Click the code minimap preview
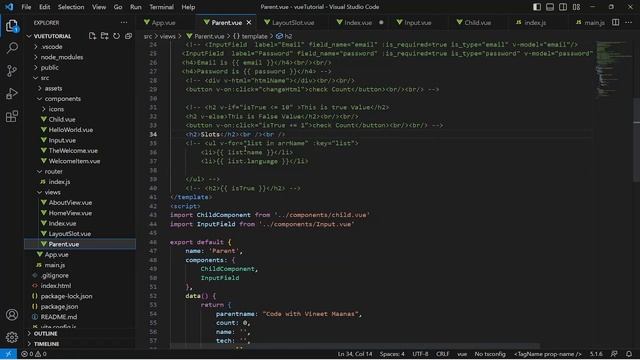 pyautogui.click(x=613, y=69)
